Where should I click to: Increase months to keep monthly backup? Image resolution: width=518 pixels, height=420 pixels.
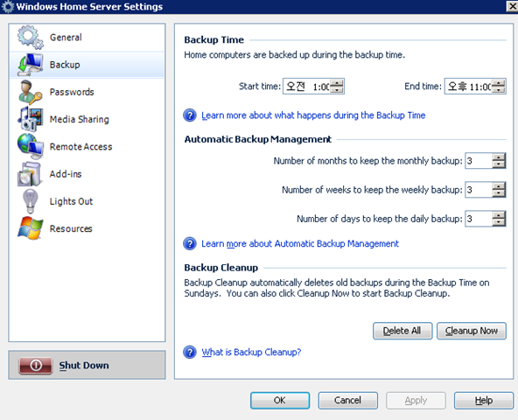click(499, 157)
